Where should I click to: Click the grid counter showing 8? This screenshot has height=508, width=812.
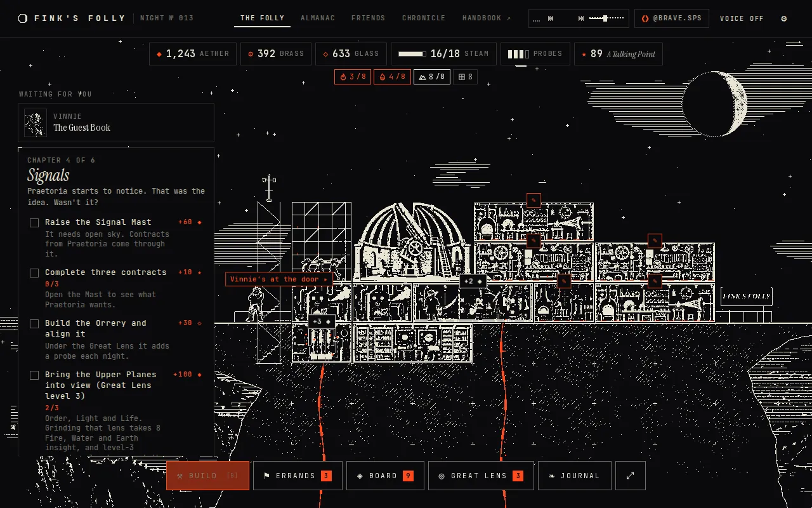tap(465, 77)
